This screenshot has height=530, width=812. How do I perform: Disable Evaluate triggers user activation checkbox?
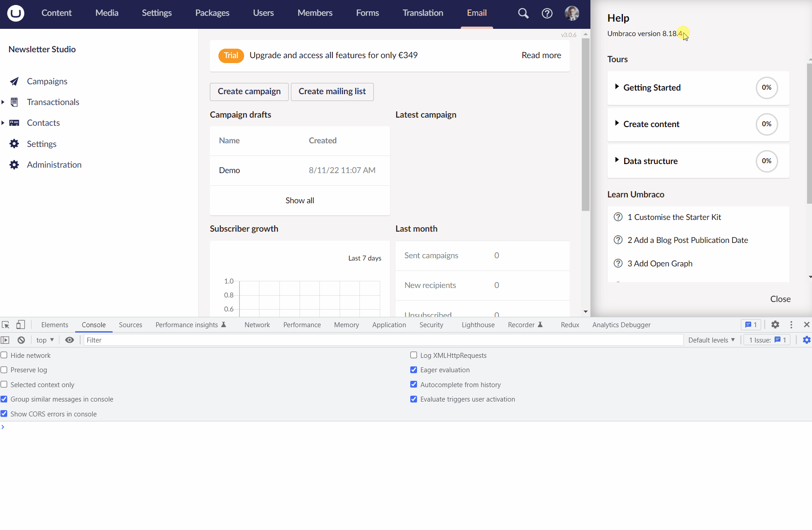(414, 399)
